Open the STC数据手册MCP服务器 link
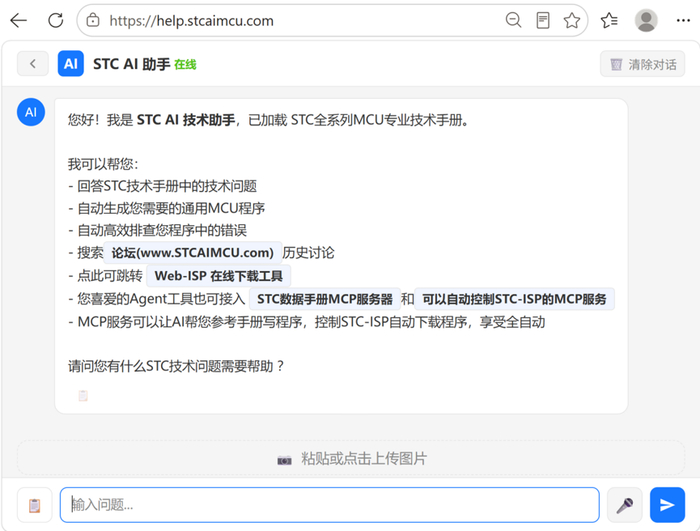The width and height of the screenshot is (700, 531). click(x=325, y=299)
